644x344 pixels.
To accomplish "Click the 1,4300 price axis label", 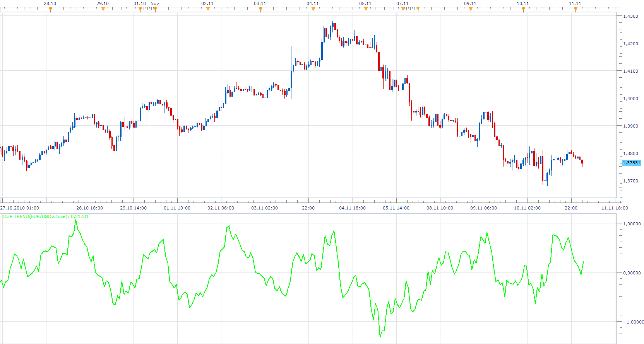I will (631, 16).
